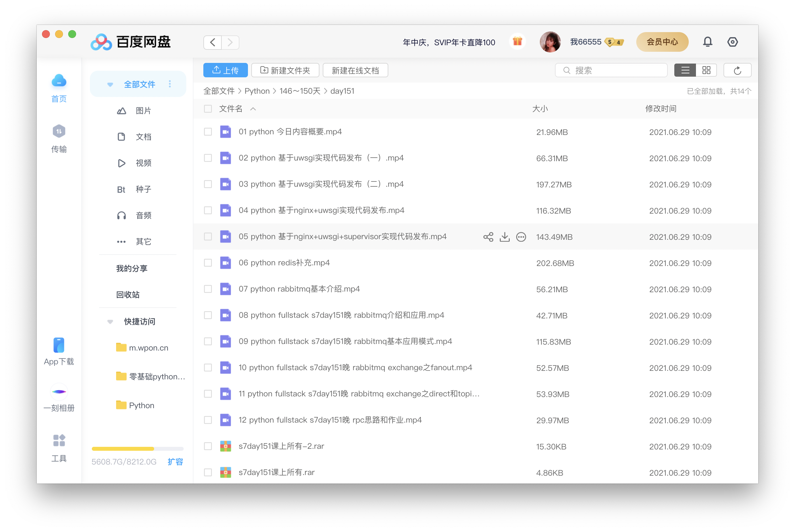Click the 扩容 expand storage link
The height and width of the screenshot is (532, 795).
point(175,462)
